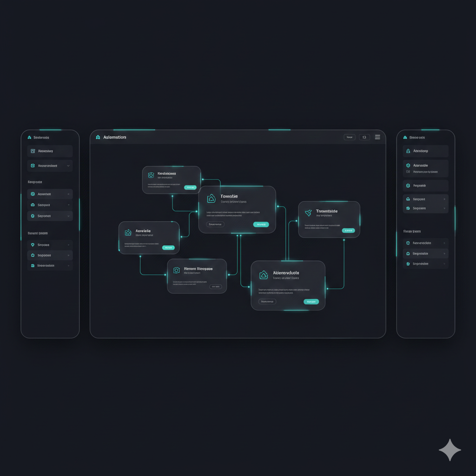This screenshot has width=476, height=476.
Task: Open the hamburger menu in the main header
Action: [x=377, y=137]
